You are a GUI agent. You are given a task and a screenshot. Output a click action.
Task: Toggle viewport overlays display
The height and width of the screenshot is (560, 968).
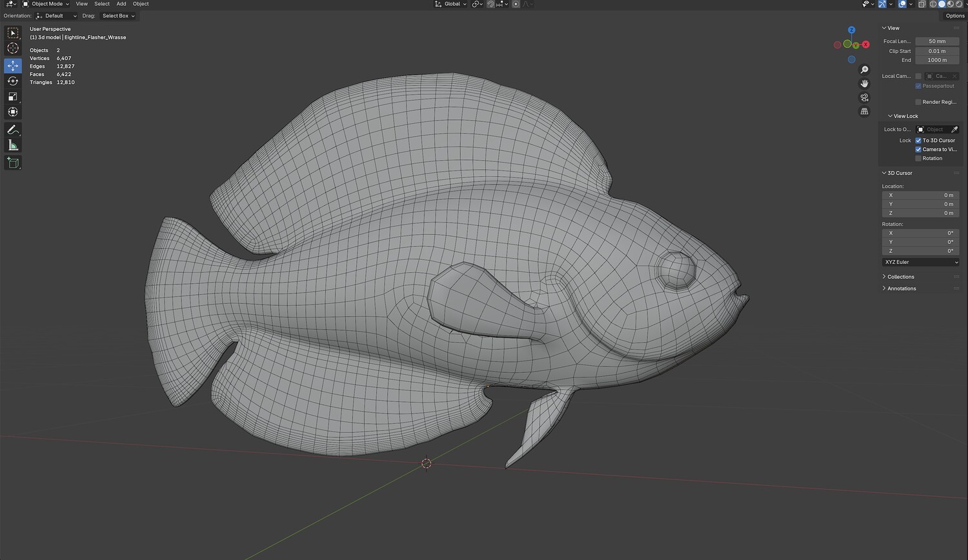902,4
